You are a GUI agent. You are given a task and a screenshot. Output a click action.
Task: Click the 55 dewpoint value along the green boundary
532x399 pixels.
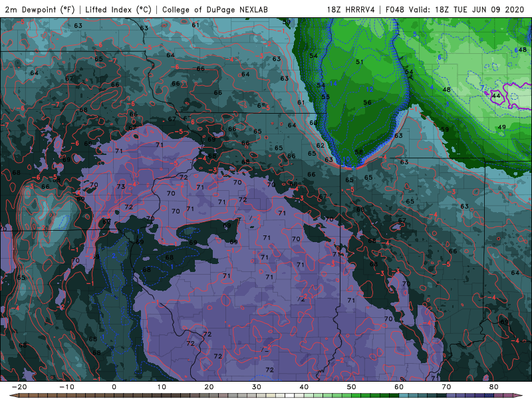(325, 96)
